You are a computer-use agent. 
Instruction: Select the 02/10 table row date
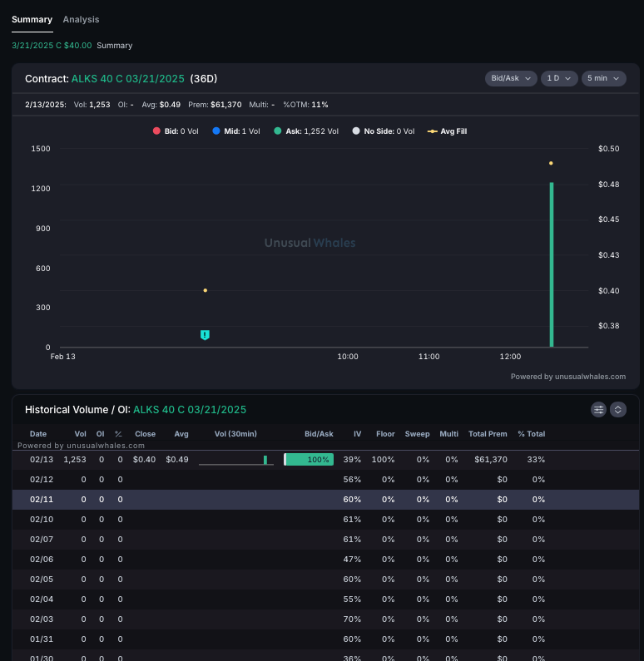pos(42,520)
